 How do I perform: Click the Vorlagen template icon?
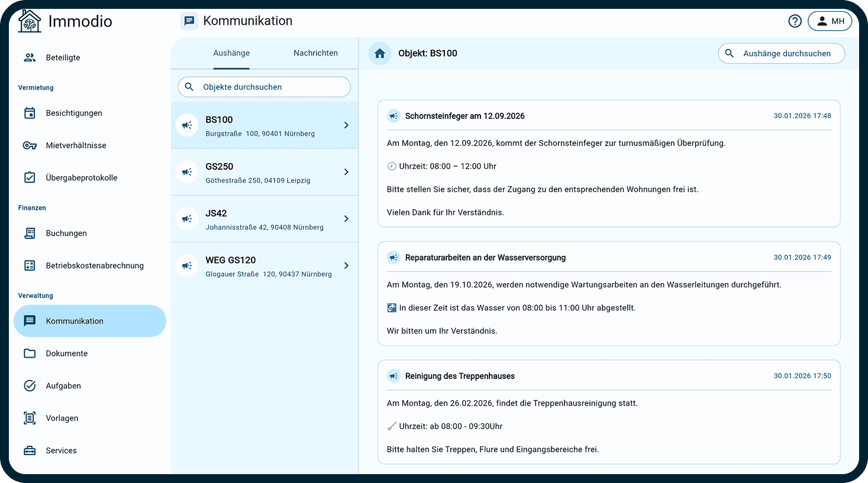[30, 418]
